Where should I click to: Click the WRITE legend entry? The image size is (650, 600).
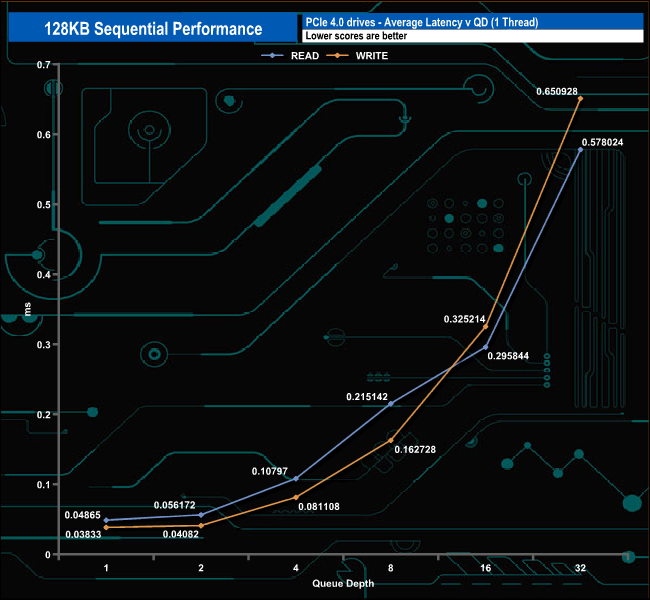tap(357, 56)
